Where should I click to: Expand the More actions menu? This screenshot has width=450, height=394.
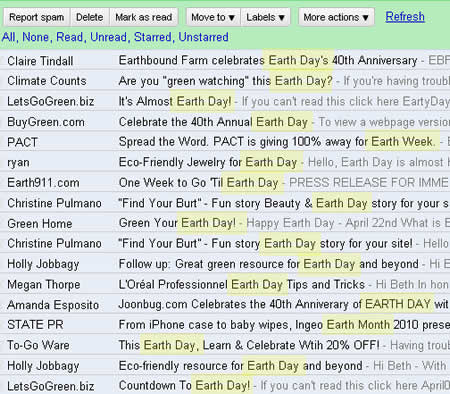(336, 17)
